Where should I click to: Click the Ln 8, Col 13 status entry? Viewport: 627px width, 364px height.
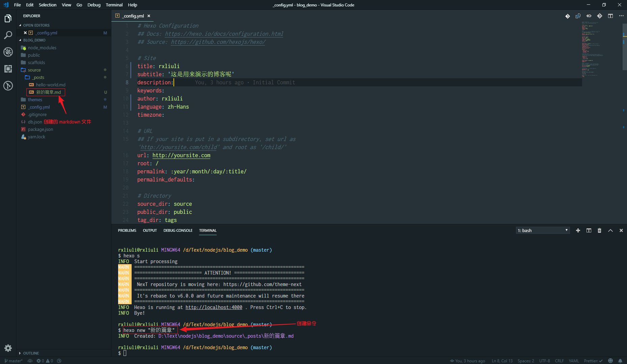(x=502, y=361)
